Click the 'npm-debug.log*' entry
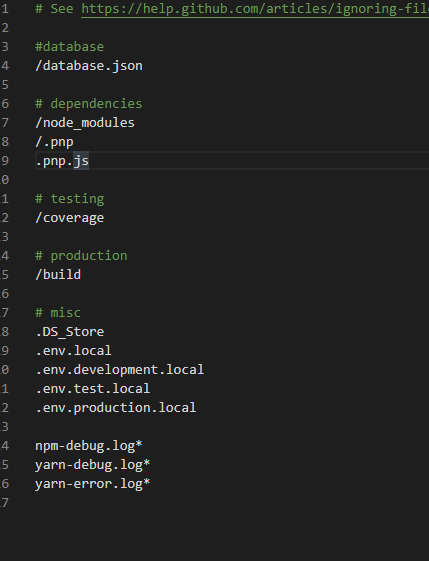 click(89, 446)
